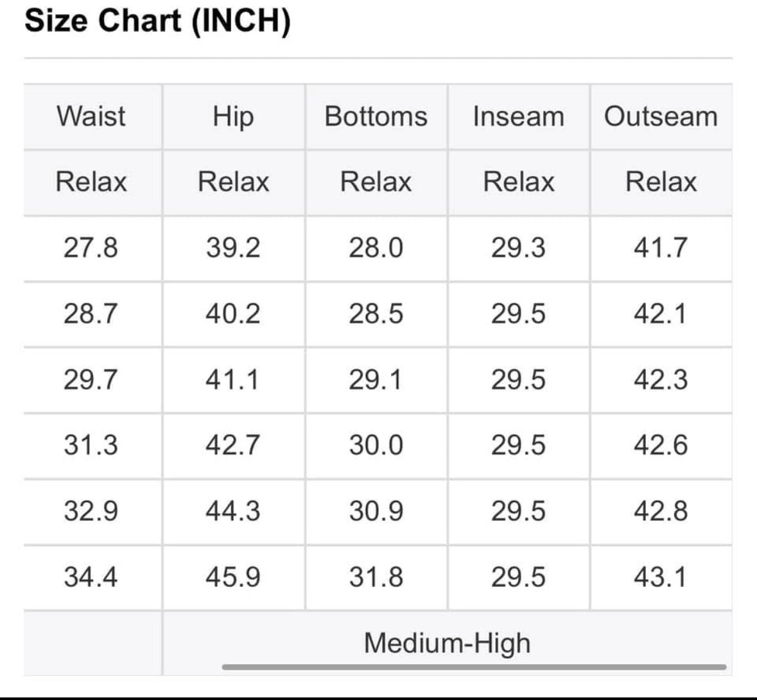Click the bottoms value 29.1
This screenshot has width=757, height=700.
point(376,380)
